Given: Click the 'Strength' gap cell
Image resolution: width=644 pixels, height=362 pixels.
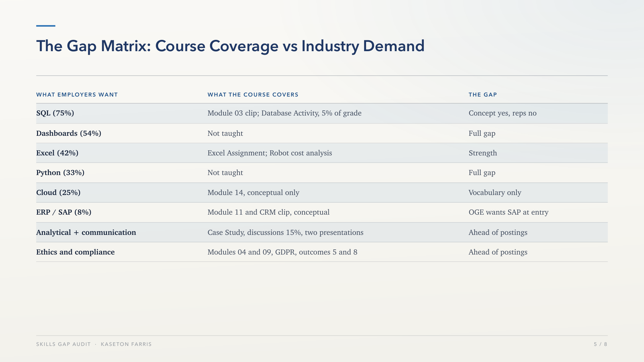Looking at the screenshot, I should point(483,153).
